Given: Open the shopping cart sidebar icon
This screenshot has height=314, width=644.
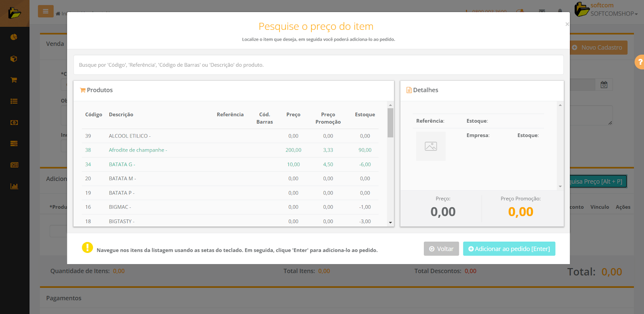Looking at the screenshot, I should coord(14,80).
